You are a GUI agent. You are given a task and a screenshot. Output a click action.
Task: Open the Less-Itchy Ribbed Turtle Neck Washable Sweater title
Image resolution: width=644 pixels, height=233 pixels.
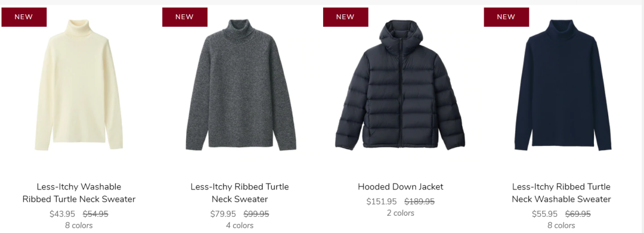pos(562,193)
